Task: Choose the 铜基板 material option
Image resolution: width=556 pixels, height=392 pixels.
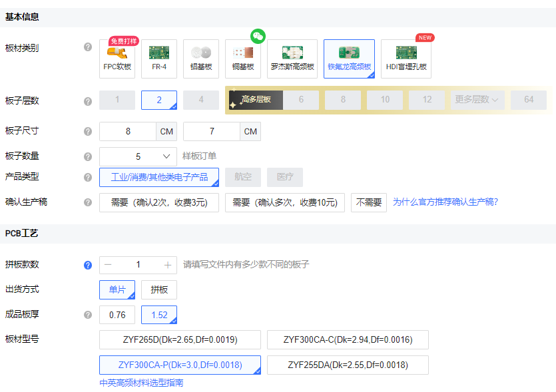Action: tap(242, 59)
